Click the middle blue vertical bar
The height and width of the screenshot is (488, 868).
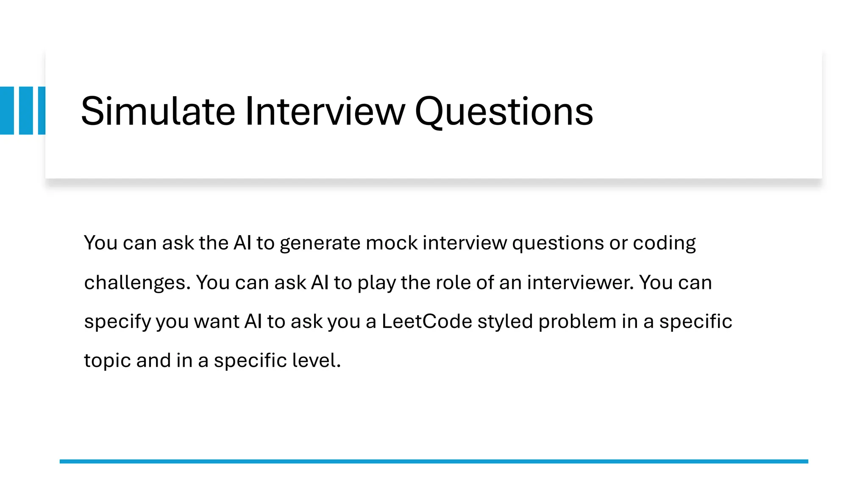tap(26, 111)
